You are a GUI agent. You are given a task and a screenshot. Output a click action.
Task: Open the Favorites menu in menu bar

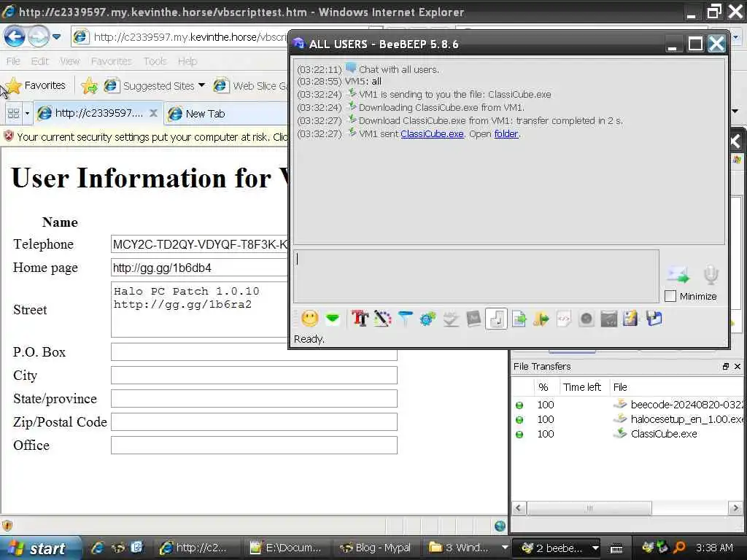coord(111,61)
